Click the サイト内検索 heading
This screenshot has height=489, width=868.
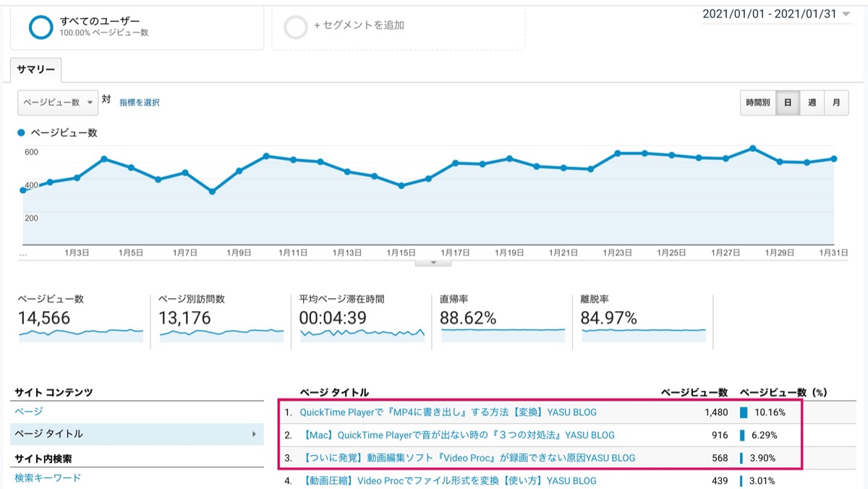(43, 459)
